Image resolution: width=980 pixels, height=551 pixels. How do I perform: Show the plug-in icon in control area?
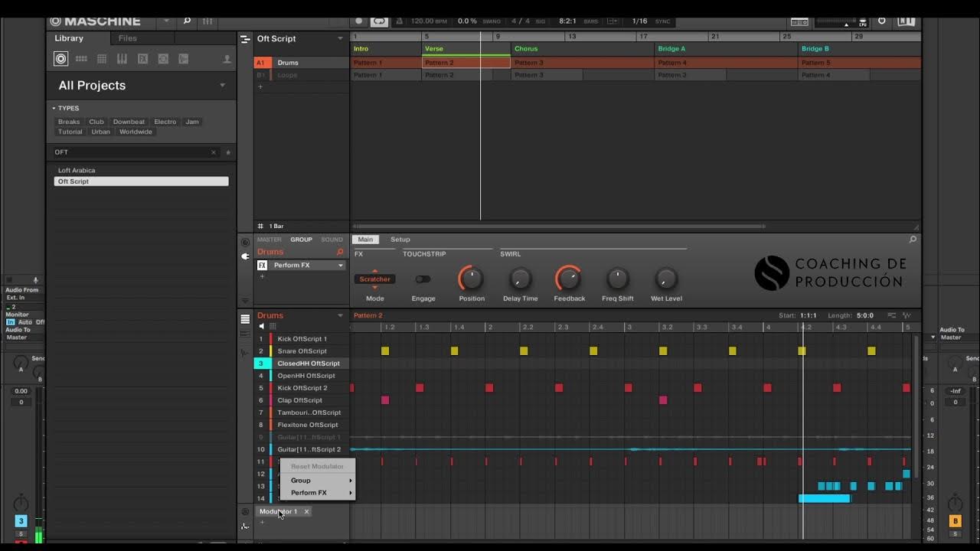(245, 256)
